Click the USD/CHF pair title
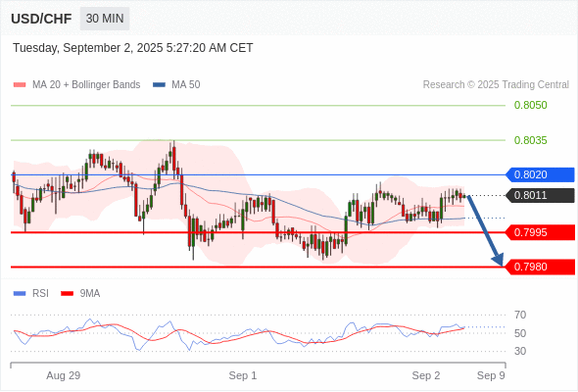This screenshot has width=578, height=392. (41, 19)
